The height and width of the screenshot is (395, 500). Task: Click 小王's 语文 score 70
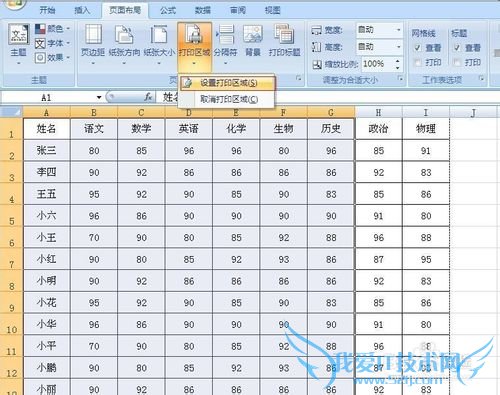pyautogui.click(x=94, y=238)
